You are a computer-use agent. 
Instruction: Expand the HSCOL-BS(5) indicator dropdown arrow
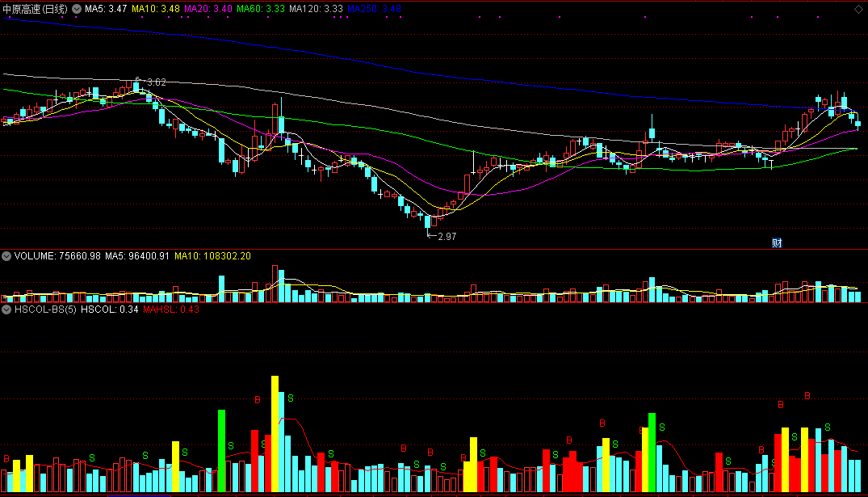(6, 310)
